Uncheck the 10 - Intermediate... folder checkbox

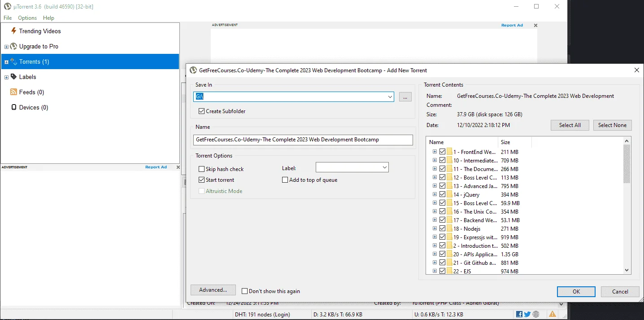tap(443, 160)
